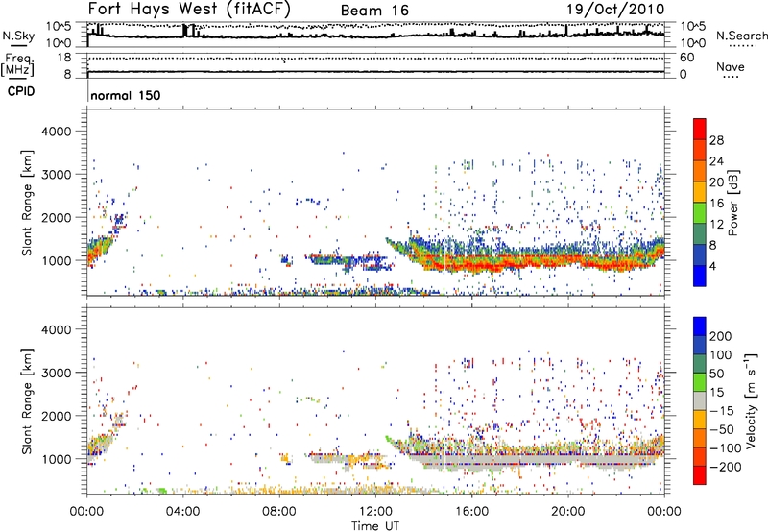
Task: Click the red top segment of Power colorbar
Action: point(700,130)
